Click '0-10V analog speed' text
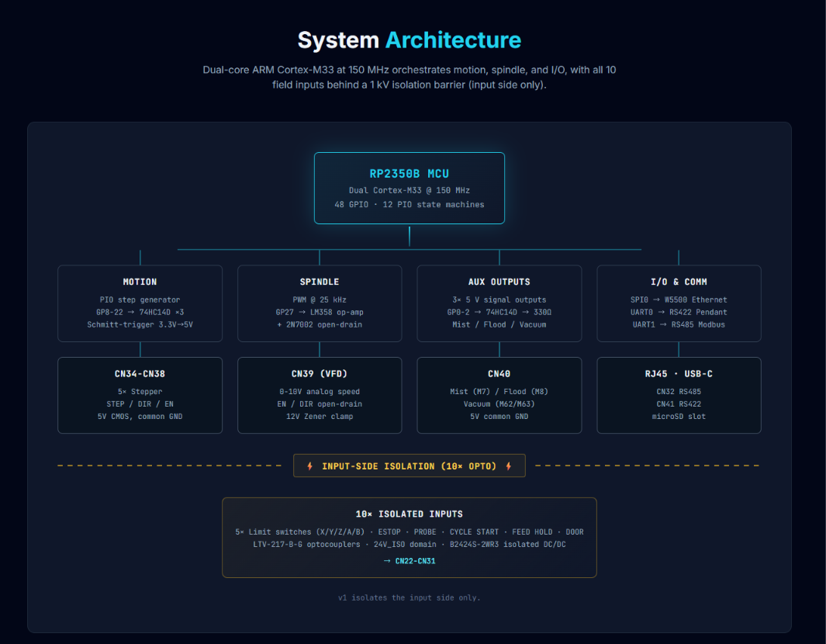Image resolution: width=826 pixels, height=644 pixels. click(x=320, y=392)
